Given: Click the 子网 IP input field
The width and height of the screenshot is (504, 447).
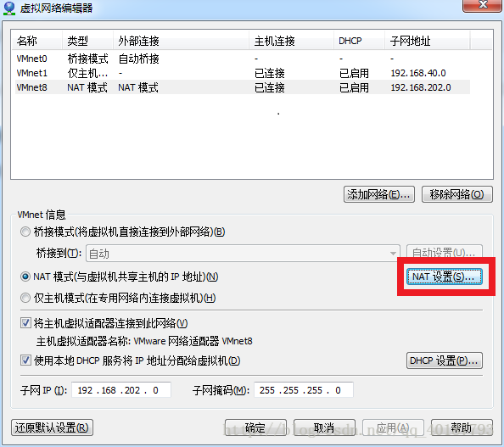Looking at the screenshot, I should 120,390.
